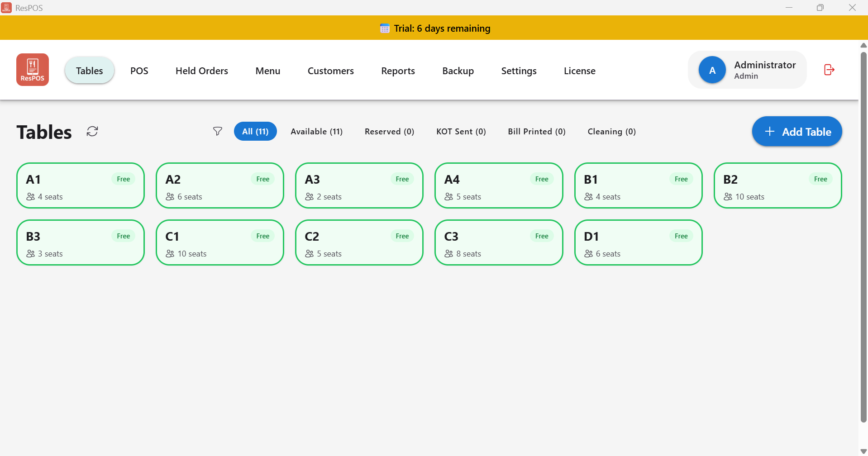Click the ResPOS title bar app icon
Screen dimensions: 868x456
6,8
